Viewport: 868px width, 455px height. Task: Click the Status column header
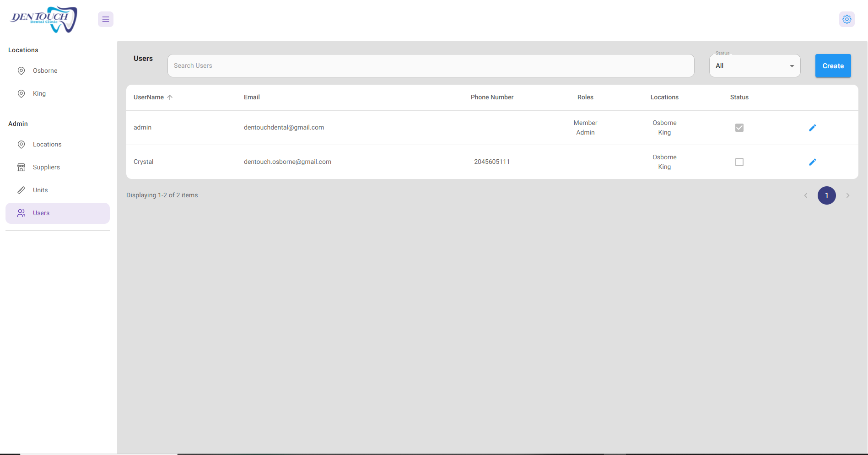tap(739, 97)
